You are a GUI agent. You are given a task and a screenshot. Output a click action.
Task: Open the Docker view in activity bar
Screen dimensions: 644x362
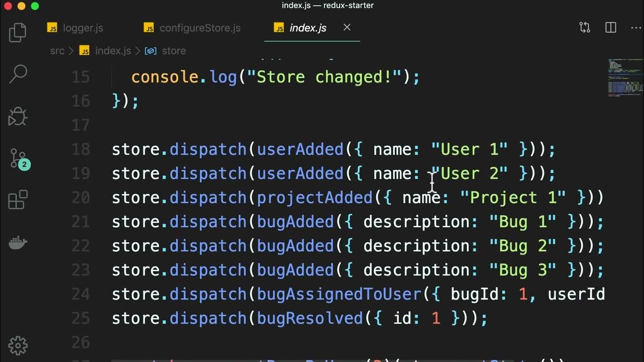(18, 243)
